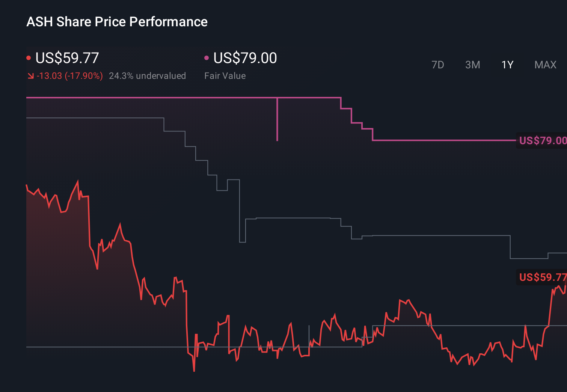
Task: Click the US$79.00 price tag on chart edge
Action: (x=543, y=141)
